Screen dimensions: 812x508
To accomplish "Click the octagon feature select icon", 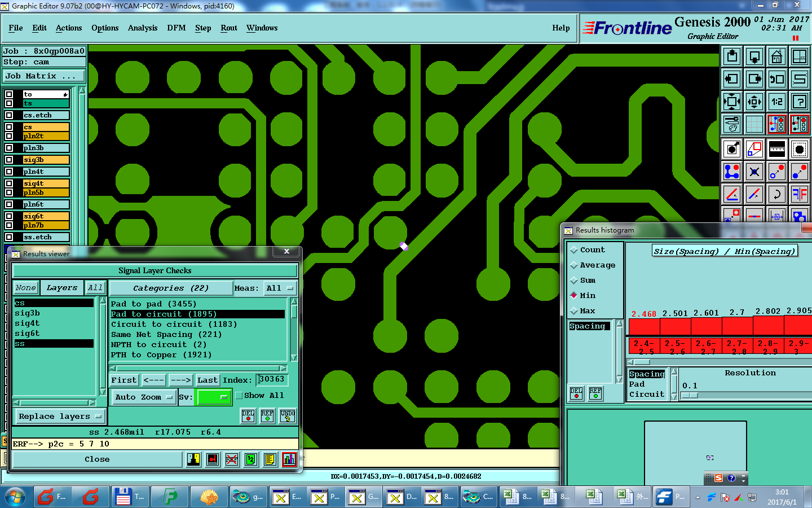I will [800, 149].
